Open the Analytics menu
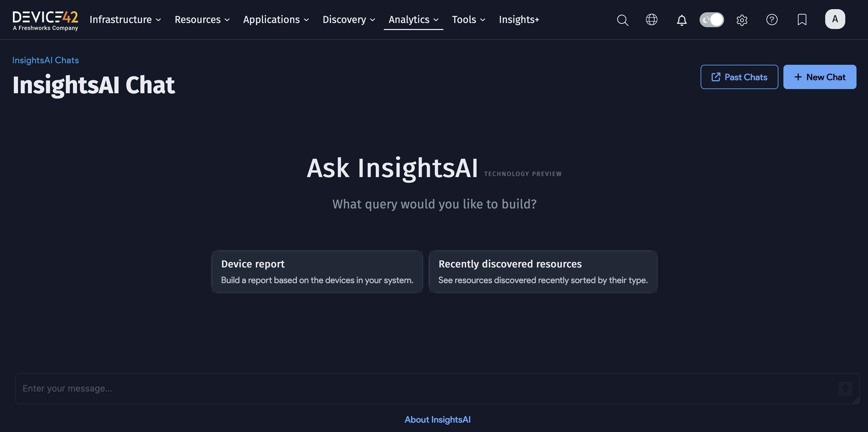868x432 pixels. point(413,20)
